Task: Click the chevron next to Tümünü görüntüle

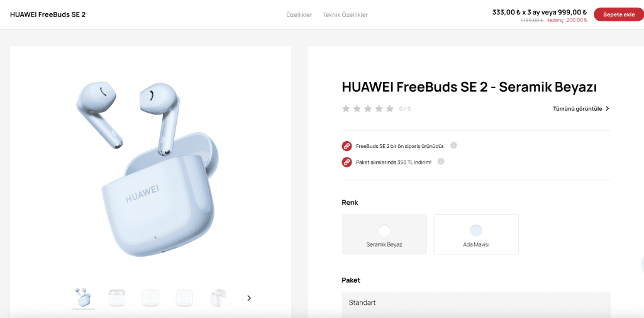Action: point(608,109)
